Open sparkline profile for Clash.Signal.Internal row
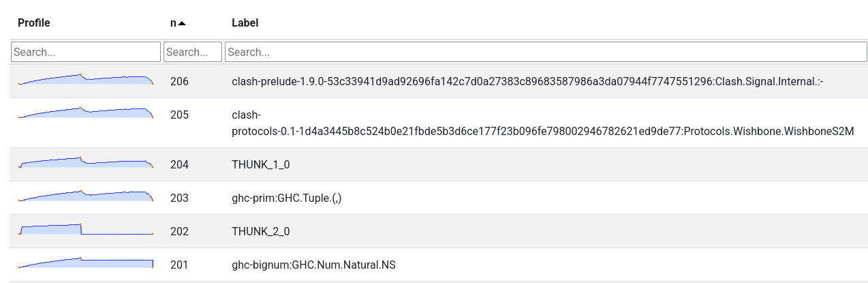This screenshot has width=868, height=283. click(x=86, y=80)
